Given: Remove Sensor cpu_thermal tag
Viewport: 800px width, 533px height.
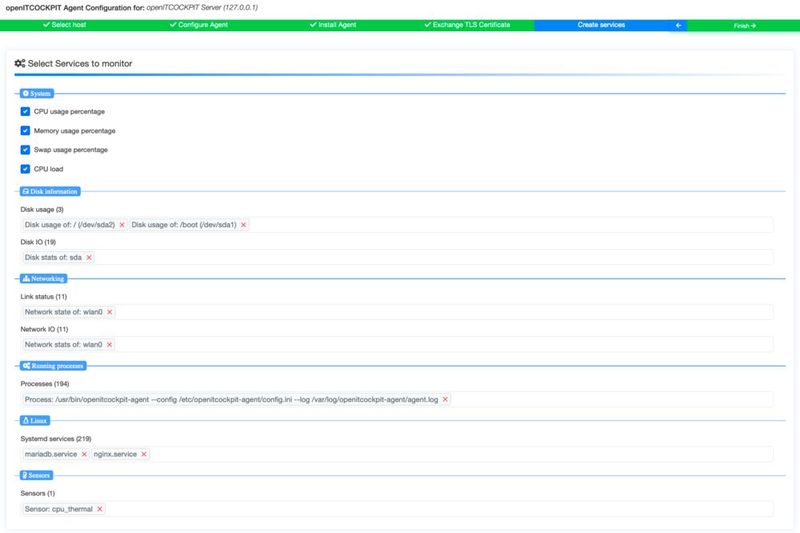Looking at the screenshot, I should 100,509.
